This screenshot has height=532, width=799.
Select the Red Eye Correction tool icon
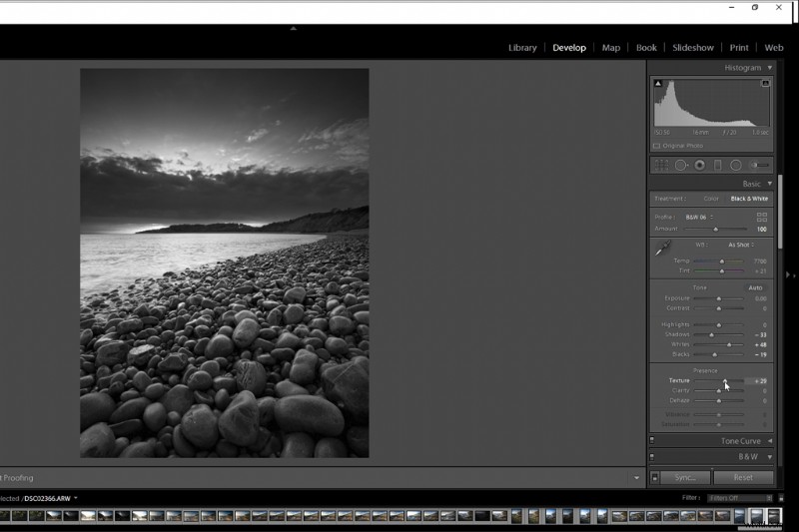coord(700,165)
